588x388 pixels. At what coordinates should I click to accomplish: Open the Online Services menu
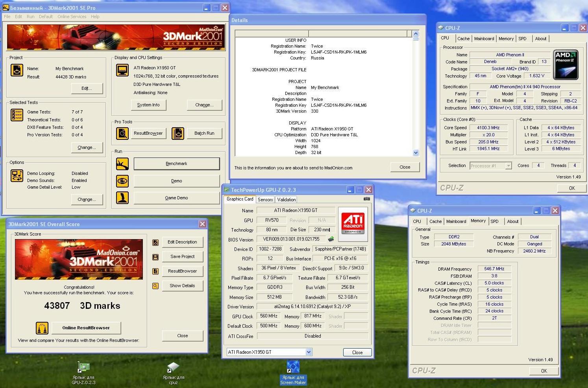coord(72,17)
